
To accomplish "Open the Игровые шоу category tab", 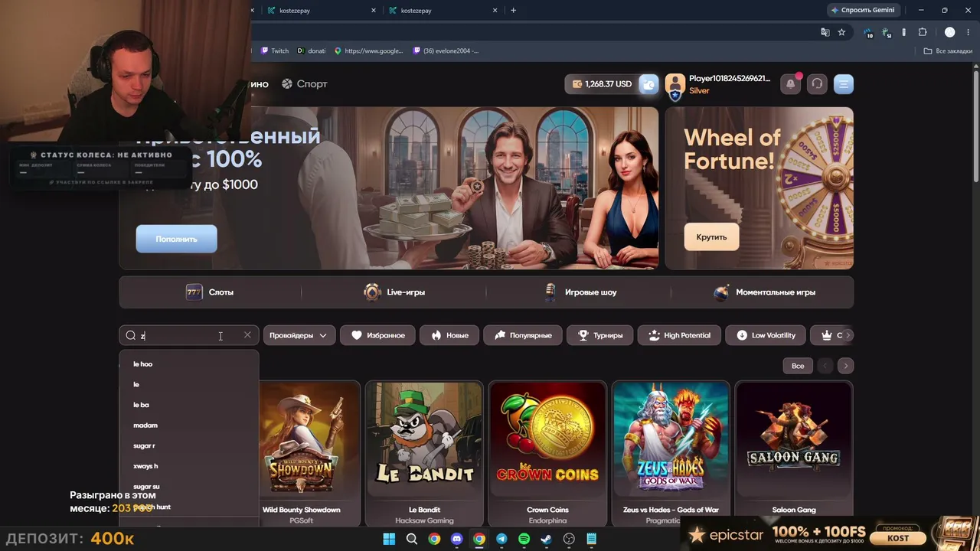I will (x=580, y=292).
